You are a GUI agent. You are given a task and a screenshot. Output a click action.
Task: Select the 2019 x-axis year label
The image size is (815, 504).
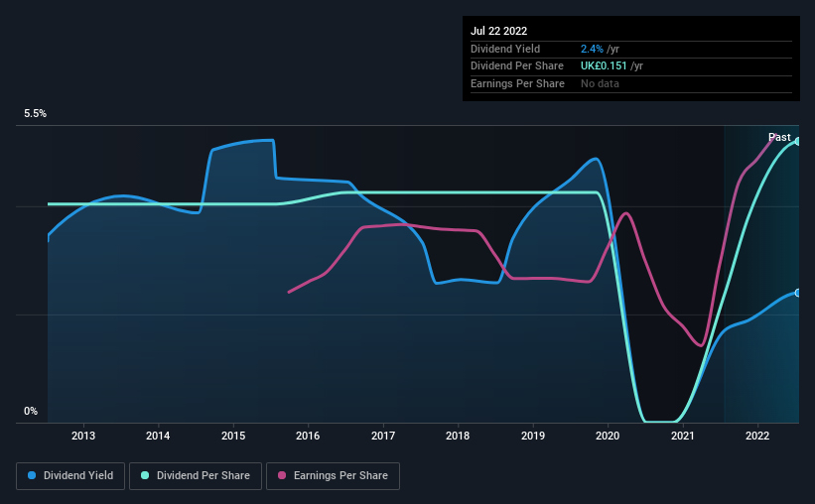click(x=533, y=436)
